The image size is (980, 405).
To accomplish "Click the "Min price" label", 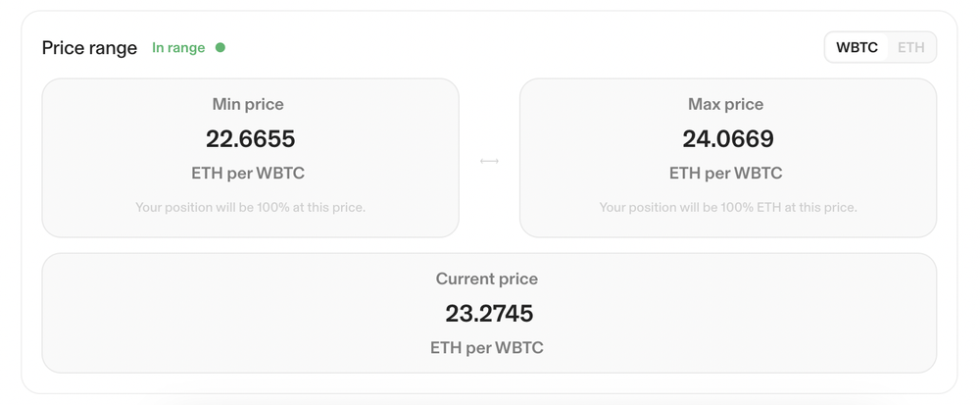I will pyautogui.click(x=248, y=104).
